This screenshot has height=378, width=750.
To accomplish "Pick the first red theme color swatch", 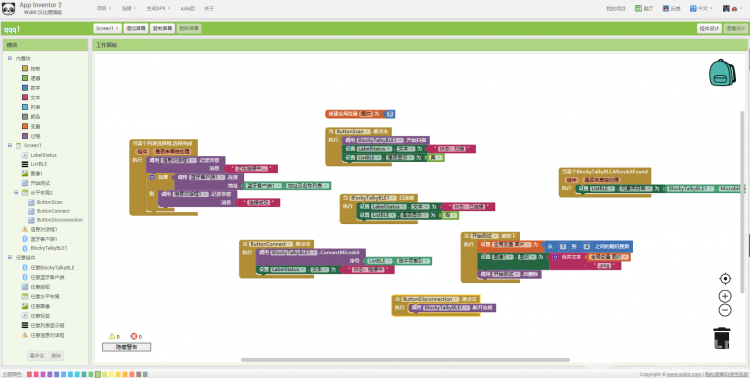I will coord(29,374).
